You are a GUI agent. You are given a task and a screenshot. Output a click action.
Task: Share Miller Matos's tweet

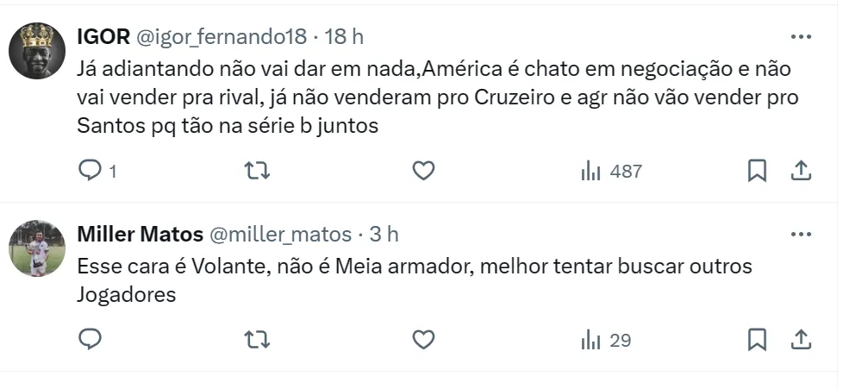(x=801, y=339)
